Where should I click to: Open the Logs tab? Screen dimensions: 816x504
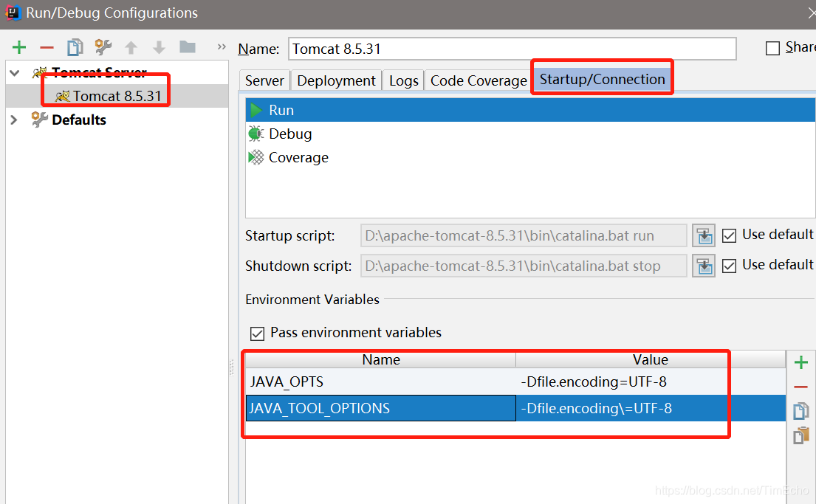tap(403, 80)
